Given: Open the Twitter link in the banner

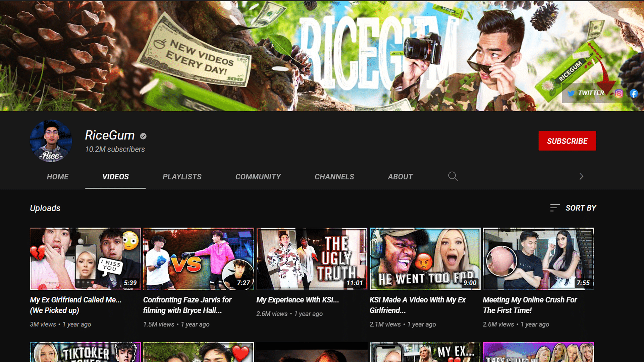Looking at the screenshot, I should 586,93.
